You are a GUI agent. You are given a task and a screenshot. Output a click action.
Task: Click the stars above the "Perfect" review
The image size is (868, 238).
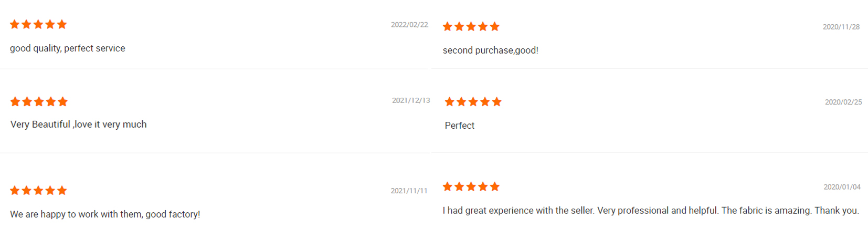[473, 101]
